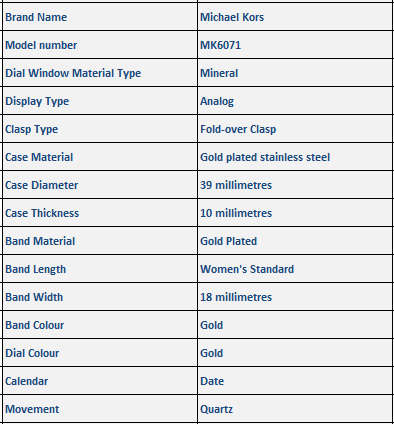Click the Dial Window Material Type label
The image size is (394, 424).
coord(73,73)
